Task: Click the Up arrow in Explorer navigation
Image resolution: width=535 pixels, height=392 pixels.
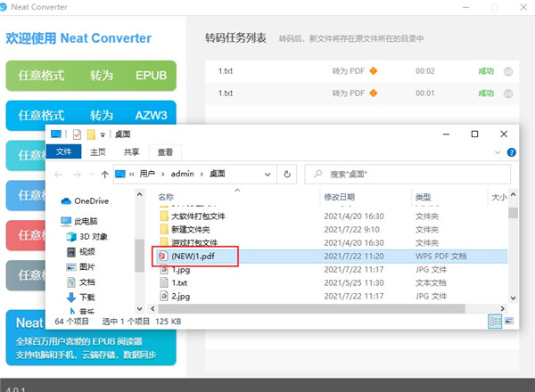Action: coord(105,174)
